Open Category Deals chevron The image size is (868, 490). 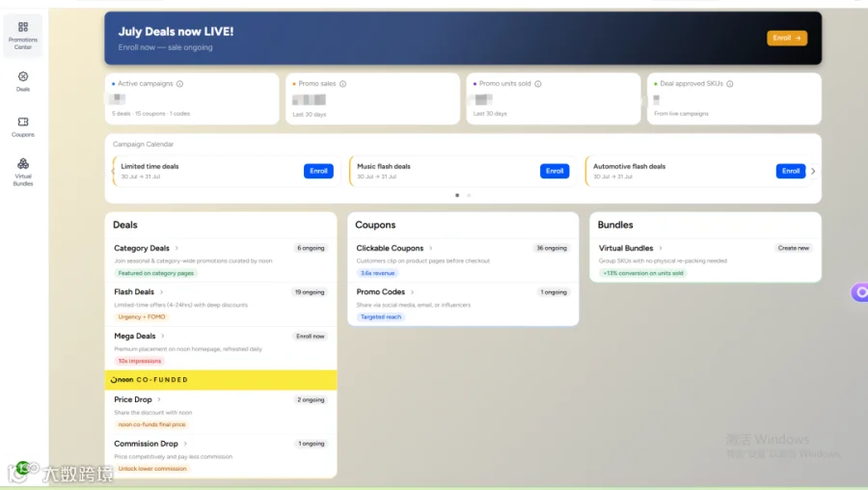click(176, 248)
